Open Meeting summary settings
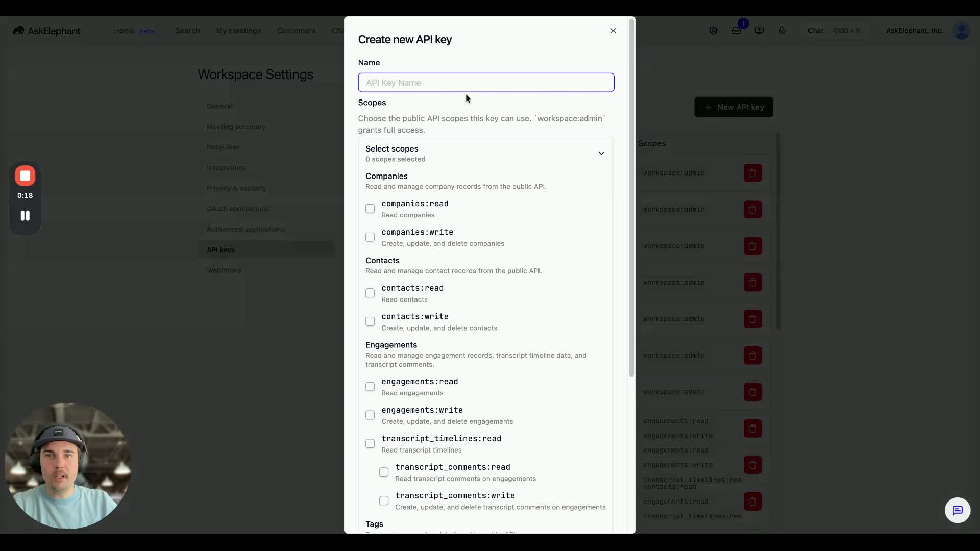The image size is (980, 551). tap(236, 127)
